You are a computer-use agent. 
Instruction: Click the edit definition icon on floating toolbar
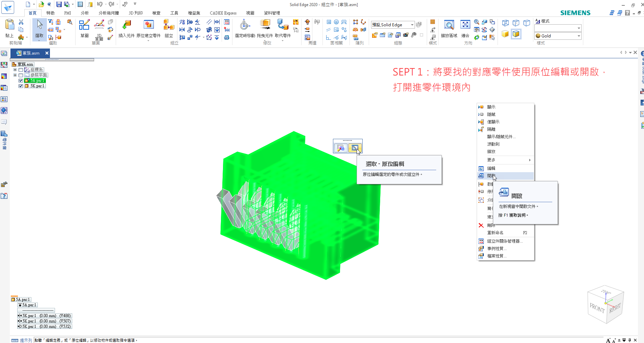pyautogui.click(x=341, y=148)
